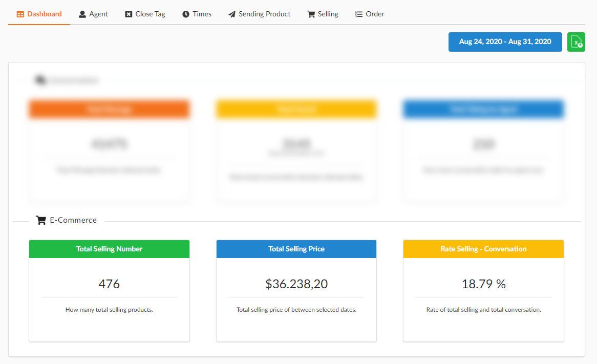Click the yellow Rate Selling - Conversation header
The height and width of the screenshot is (364, 597).
pyautogui.click(x=483, y=248)
